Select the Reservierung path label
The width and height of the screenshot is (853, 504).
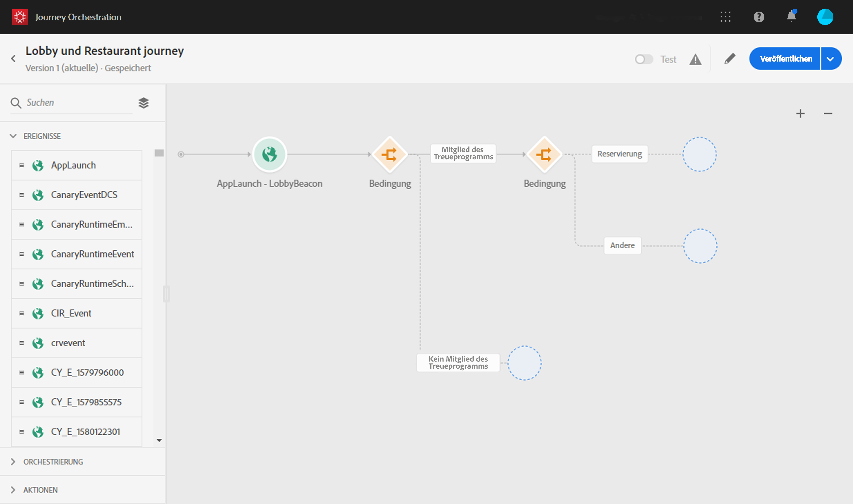pyautogui.click(x=619, y=154)
